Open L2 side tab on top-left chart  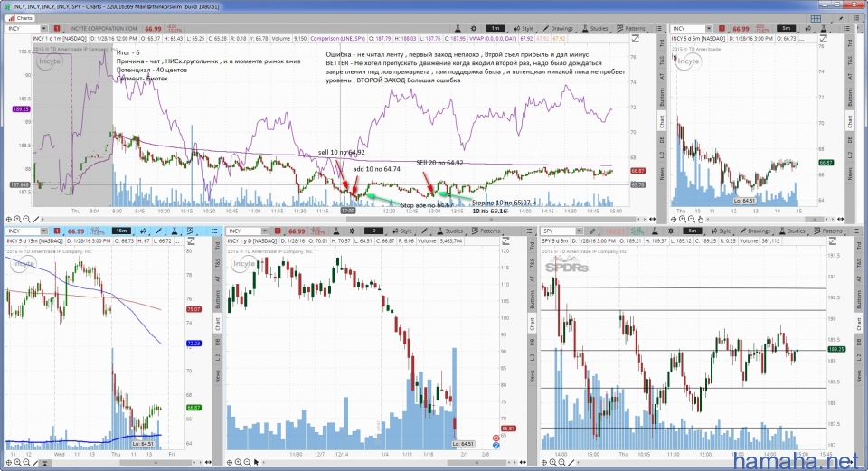(662, 155)
